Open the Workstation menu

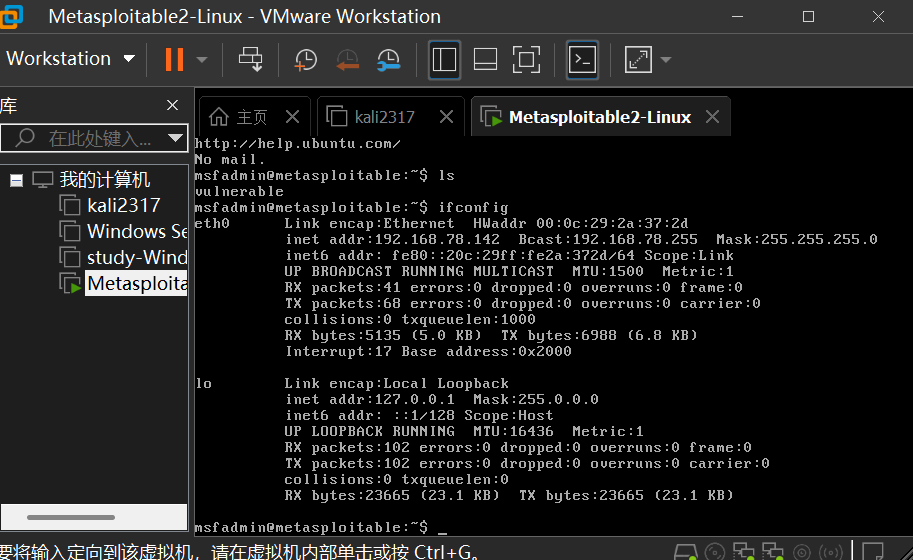point(70,59)
